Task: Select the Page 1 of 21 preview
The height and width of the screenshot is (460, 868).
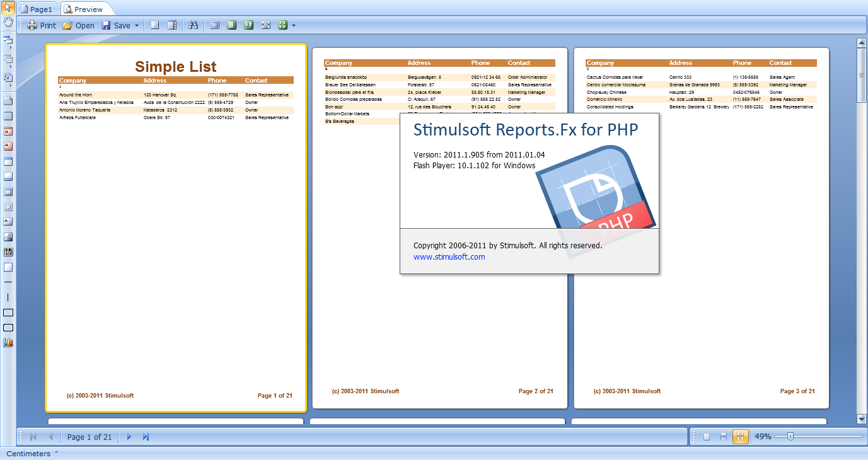Action: (176, 227)
